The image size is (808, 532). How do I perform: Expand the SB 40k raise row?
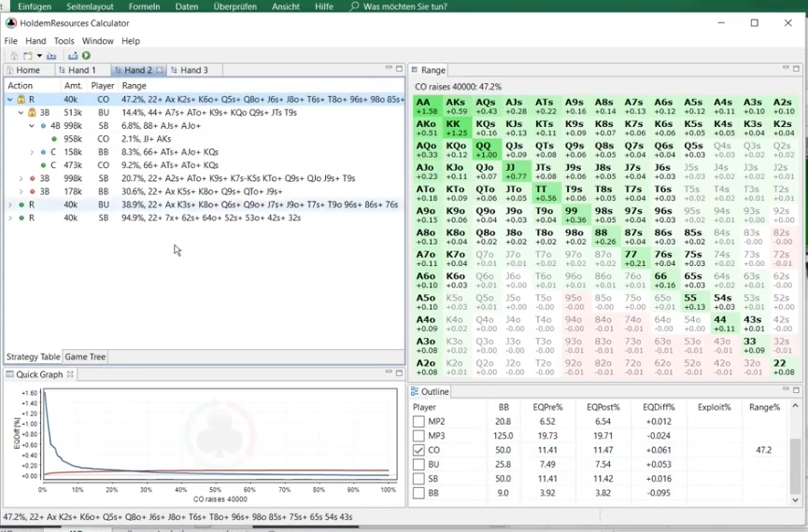point(9,218)
